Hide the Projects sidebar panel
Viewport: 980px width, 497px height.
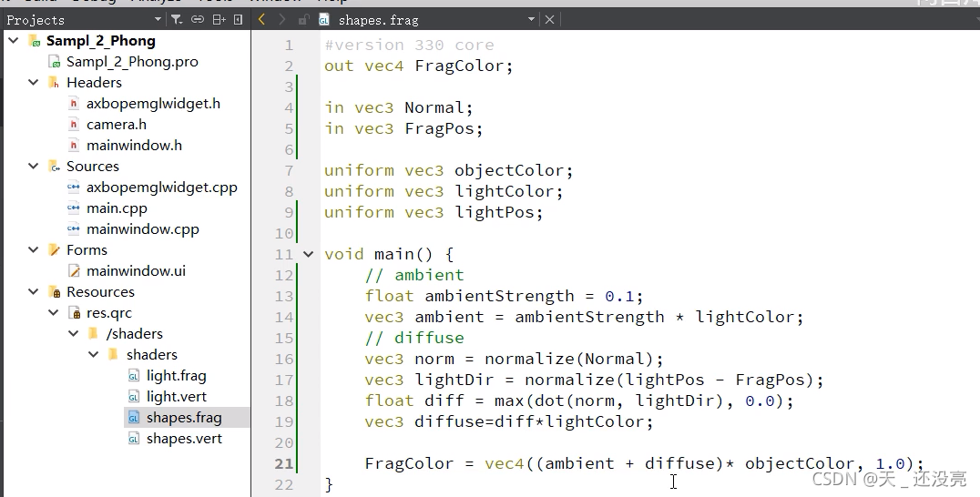239,19
